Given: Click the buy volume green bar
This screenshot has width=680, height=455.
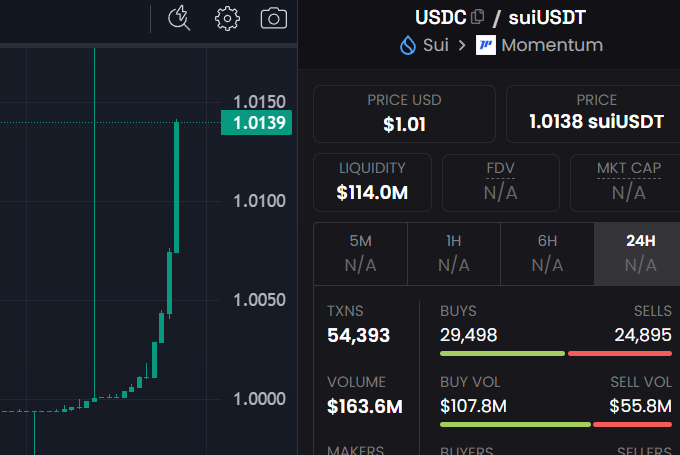Looking at the screenshot, I should 515,424.
